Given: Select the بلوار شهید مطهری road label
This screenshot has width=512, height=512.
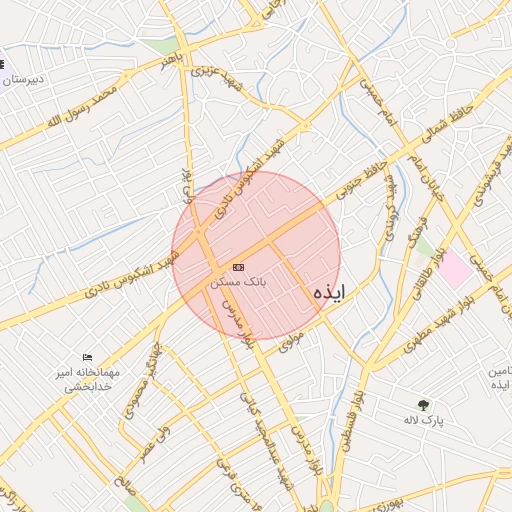Looking at the screenshot, I should (x=438, y=325).
